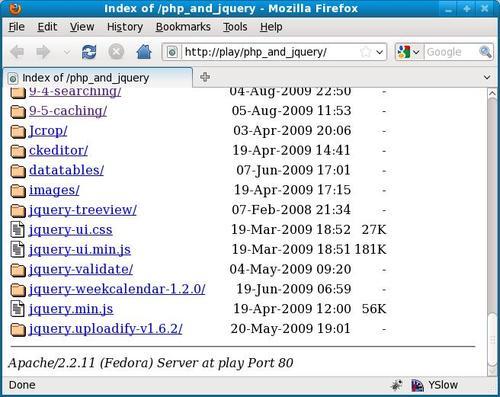Open the jquery-weekcalendar-1.2.0/ directory link
The height and width of the screenshot is (397, 500).
tap(117, 289)
